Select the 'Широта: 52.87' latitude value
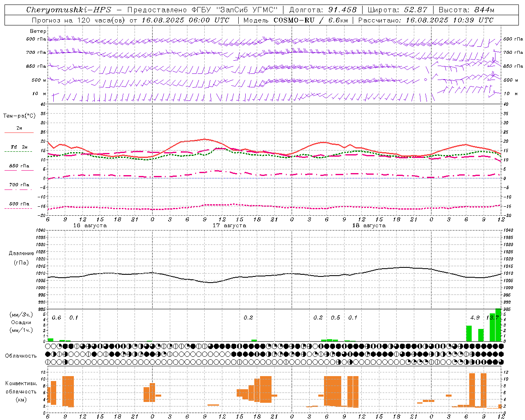This screenshot has width=525, height=420. tap(397, 10)
